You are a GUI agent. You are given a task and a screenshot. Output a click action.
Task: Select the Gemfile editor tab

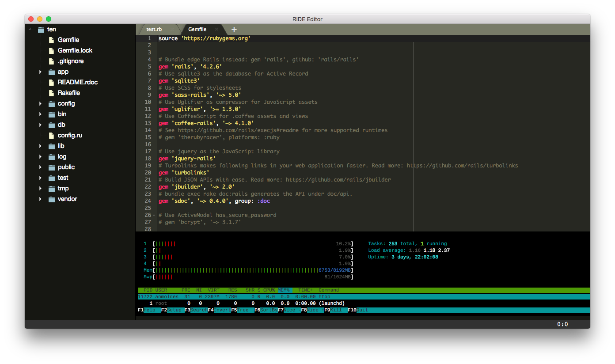(x=197, y=30)
